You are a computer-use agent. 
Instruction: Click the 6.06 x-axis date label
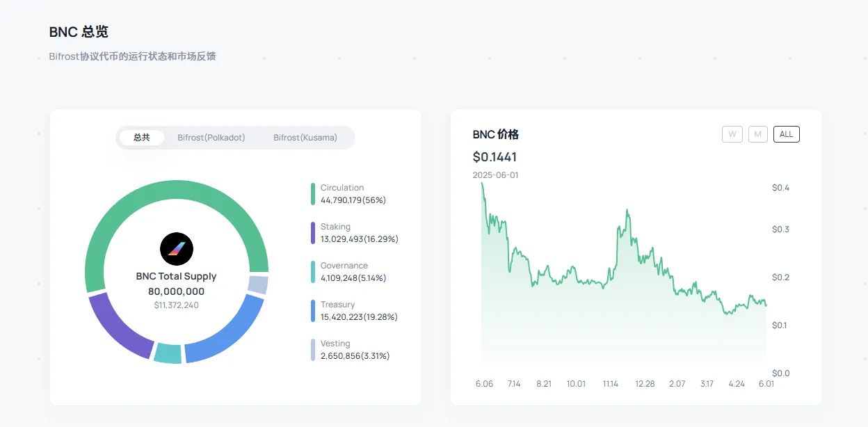[x=485, y=384]
